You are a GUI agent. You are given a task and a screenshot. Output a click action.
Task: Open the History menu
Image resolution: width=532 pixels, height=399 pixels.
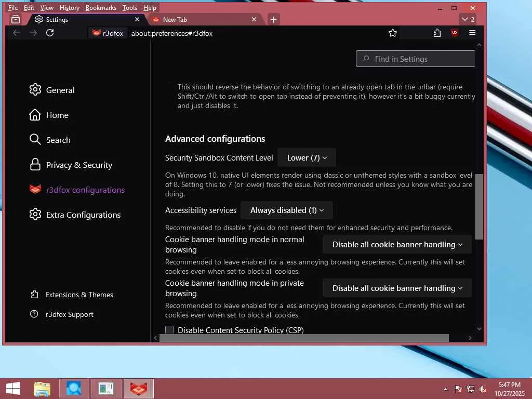pyautogui.click(x=69, y=7)
